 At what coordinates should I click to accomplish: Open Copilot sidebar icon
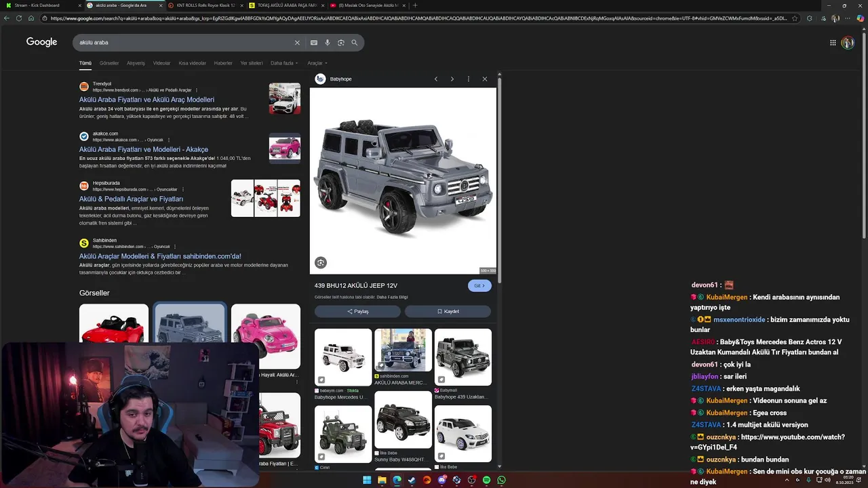[x=861, y=18]
